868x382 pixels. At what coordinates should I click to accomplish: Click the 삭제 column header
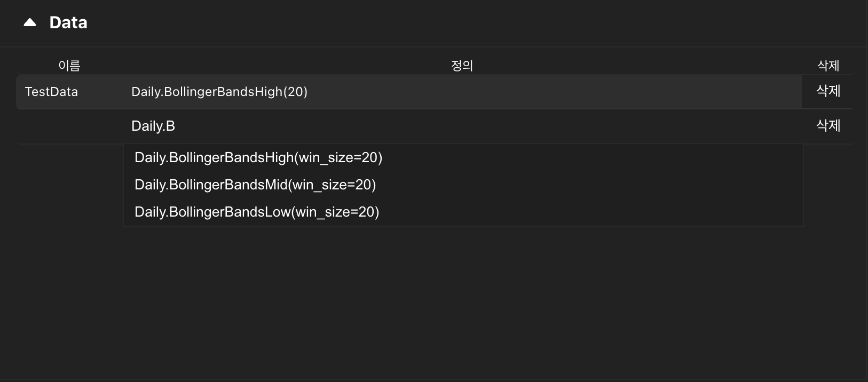click(x=828, y=66)
